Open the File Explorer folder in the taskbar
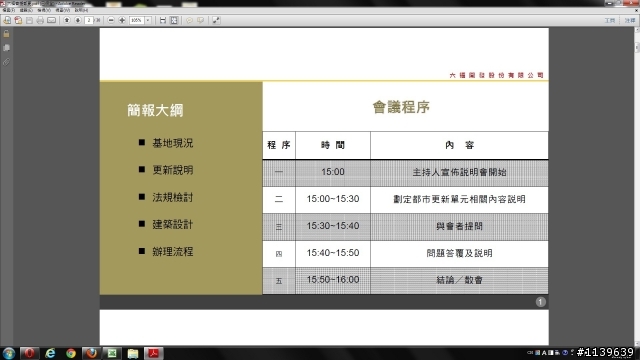Screen dimensions: 640x360 pyautogui.click(x=133, y=353)
